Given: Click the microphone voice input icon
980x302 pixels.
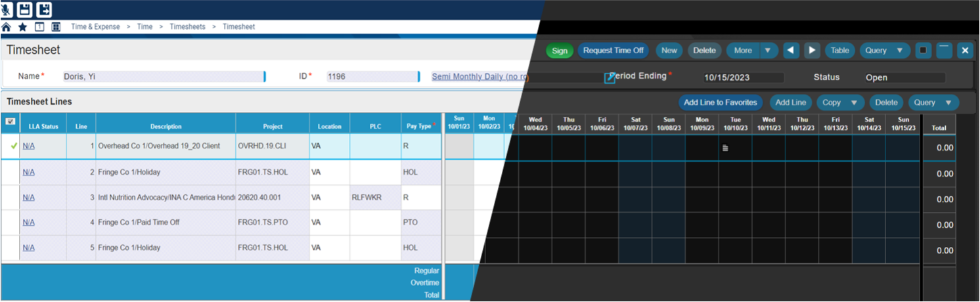Looking at the screenshot, I should 7,9.
